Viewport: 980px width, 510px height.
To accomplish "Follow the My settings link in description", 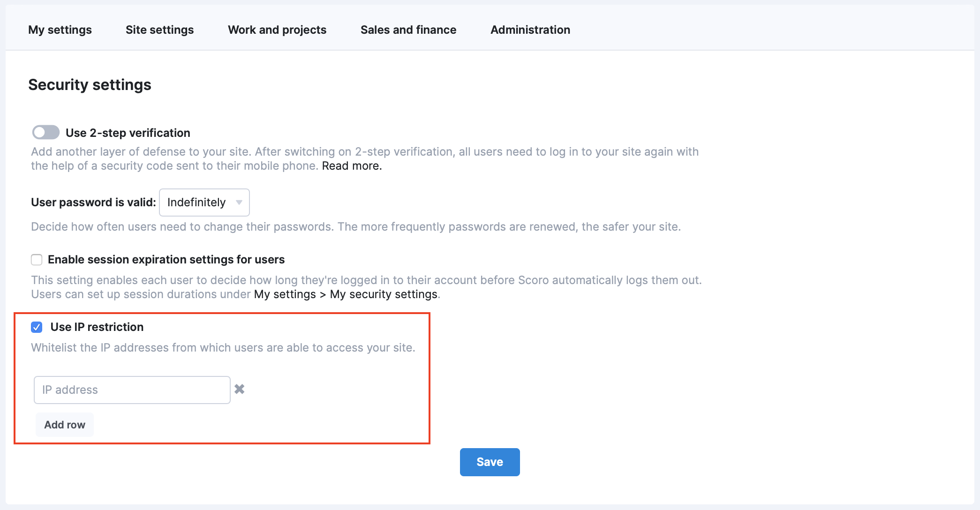I will click(x=285, y=294).
